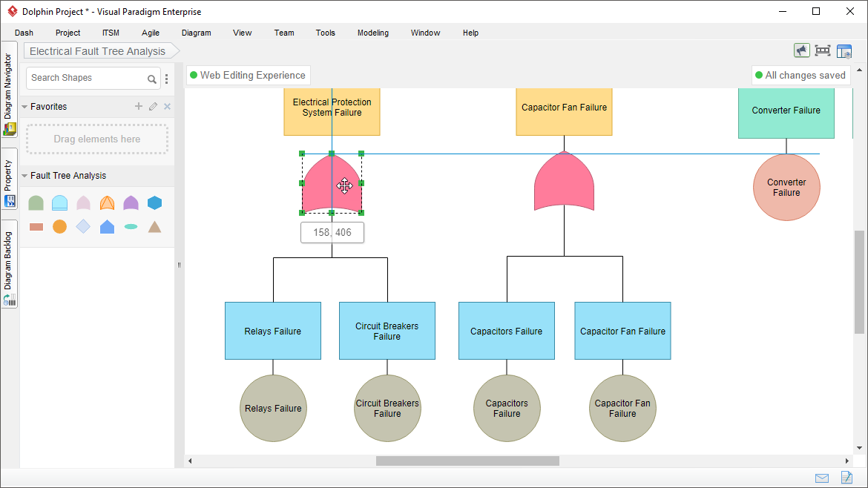Screen dimensions: 868x488
Task: Open the Agile menu
Action: [x=150, y=33]
